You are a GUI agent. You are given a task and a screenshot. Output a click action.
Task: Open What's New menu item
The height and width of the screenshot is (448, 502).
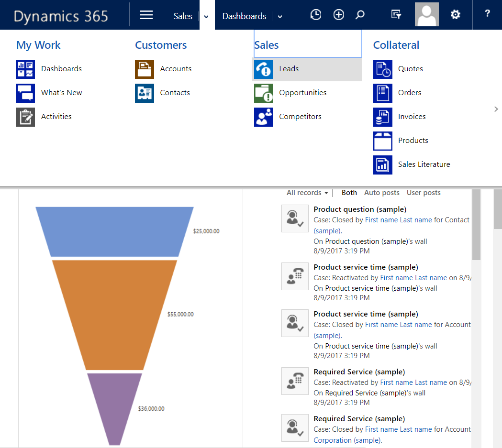click(x=61, y=93)
